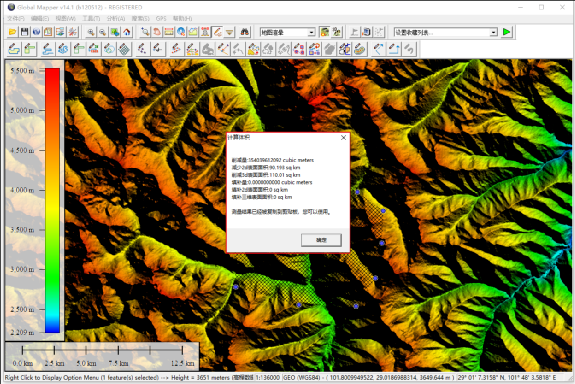Click the 1:136000 scale in status bar
Image resolution: width=575 pixels, height=384 pixels.
268,377
